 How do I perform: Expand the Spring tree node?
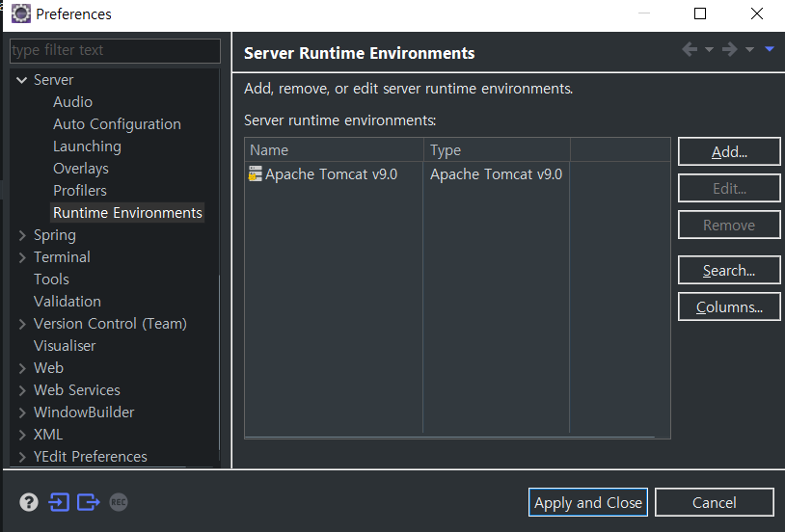coord(22,235)
